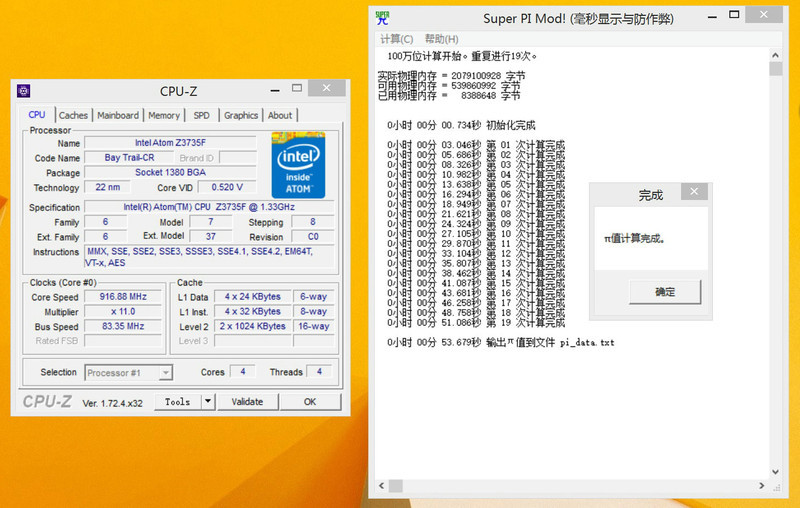Click the 初始化完成 00.734秒 line
800x508 pixels.
click(461, 125)
